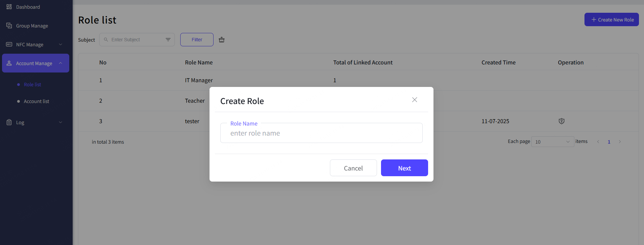Image resolution: width=644 pixels, height=245 pixels.
Task: Cancel the role creation
Action: [x=353, y=168]
